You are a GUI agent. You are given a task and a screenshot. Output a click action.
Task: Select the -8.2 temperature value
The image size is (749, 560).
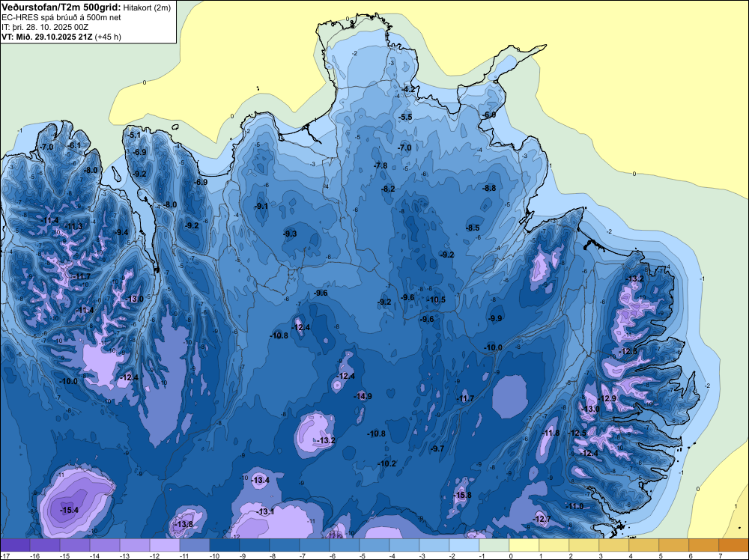pyautogui.click(x=388, y=189)
